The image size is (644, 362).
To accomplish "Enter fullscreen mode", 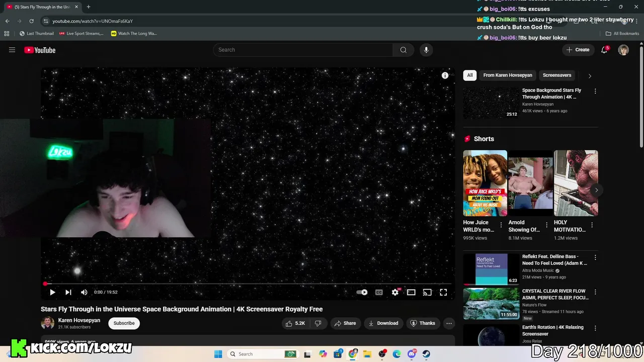I will coord(443,292).
